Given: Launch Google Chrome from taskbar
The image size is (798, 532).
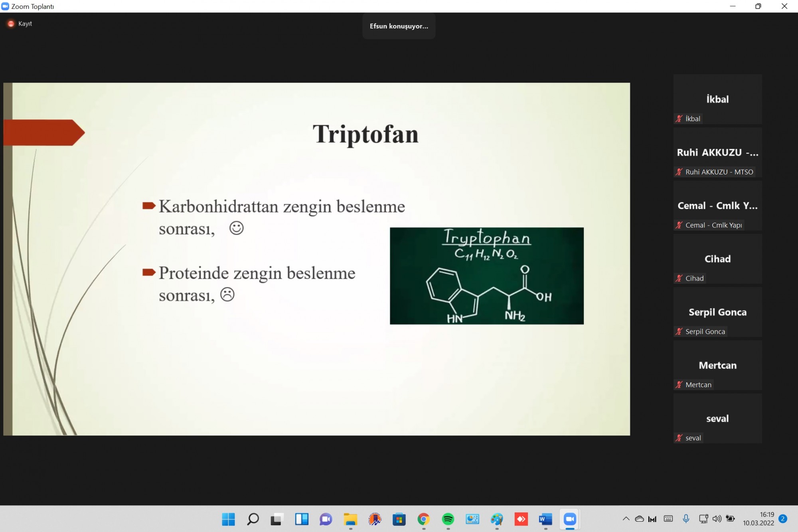Looking at the screenshot, I should point(423,519).
